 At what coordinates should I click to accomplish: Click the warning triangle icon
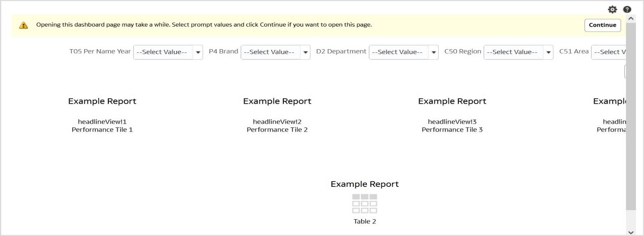(24, 25)
